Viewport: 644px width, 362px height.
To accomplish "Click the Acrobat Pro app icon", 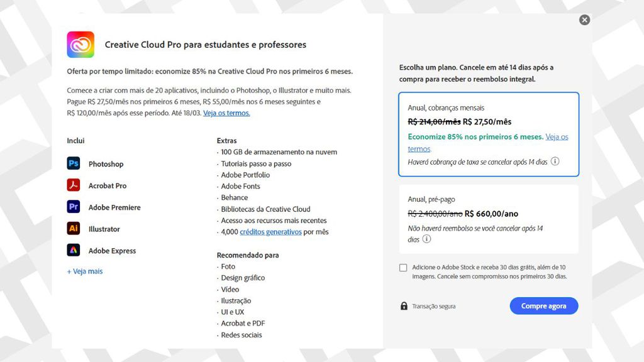I will point(74,185).
